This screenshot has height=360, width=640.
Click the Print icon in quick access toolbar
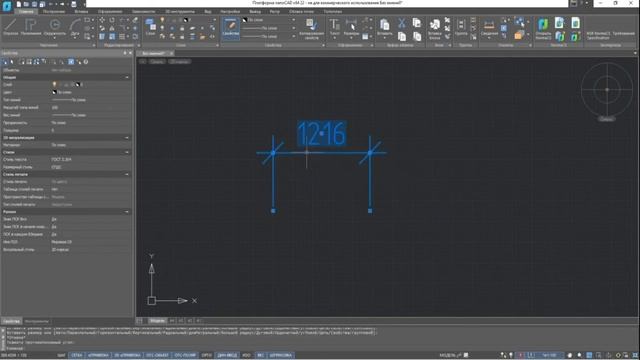(x=74, y=4)
